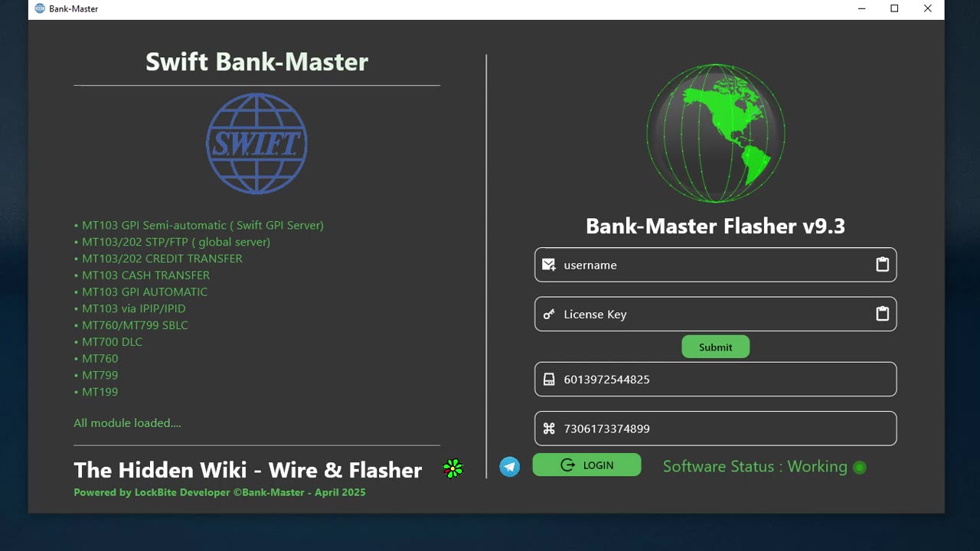The image size is (980, 551).
Task: Click the 'Bank-Master' window title text
Action: pyautogui.click(x=73, y=9)
